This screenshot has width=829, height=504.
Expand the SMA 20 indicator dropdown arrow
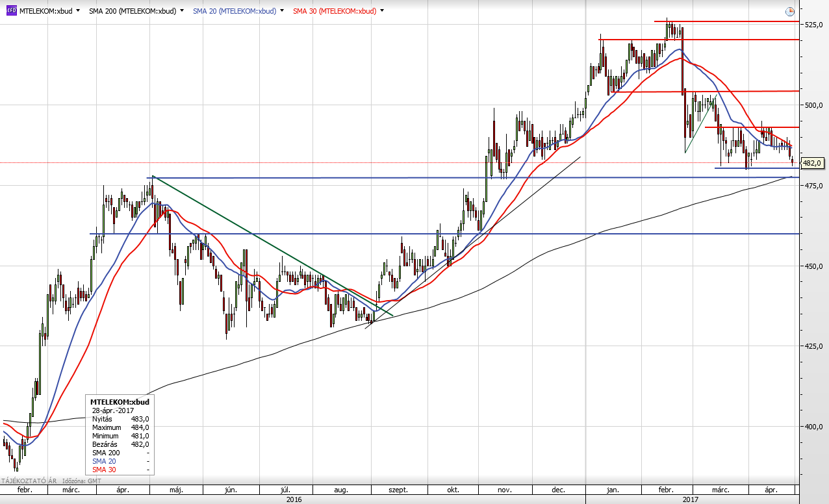(281, 11)
